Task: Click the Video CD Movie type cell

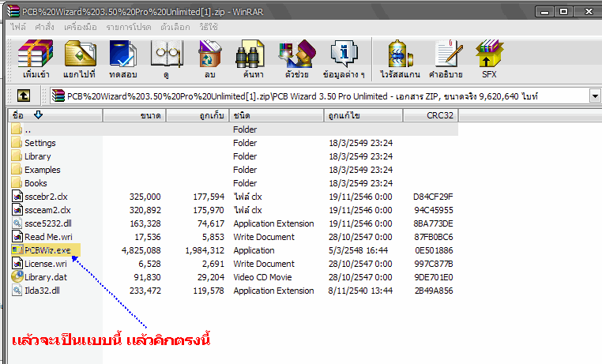Action: pos(262,277)
